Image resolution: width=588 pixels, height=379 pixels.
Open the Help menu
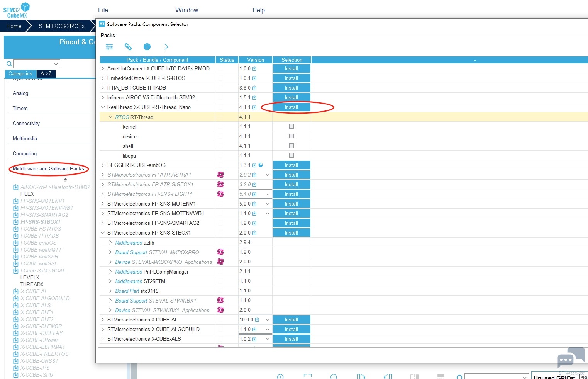point(259,10)
